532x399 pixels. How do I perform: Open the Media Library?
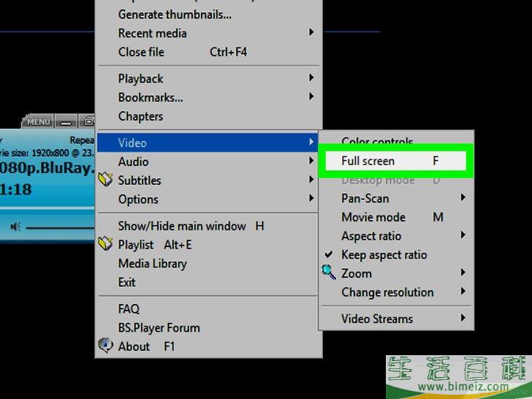(x=152, y=263)
